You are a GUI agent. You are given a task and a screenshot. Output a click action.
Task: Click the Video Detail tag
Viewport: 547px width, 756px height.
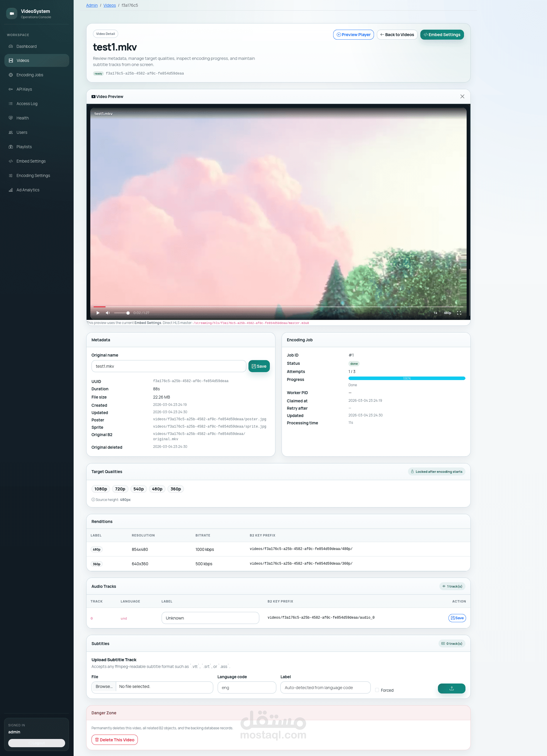pyautogui.click(x=106, y=34)
